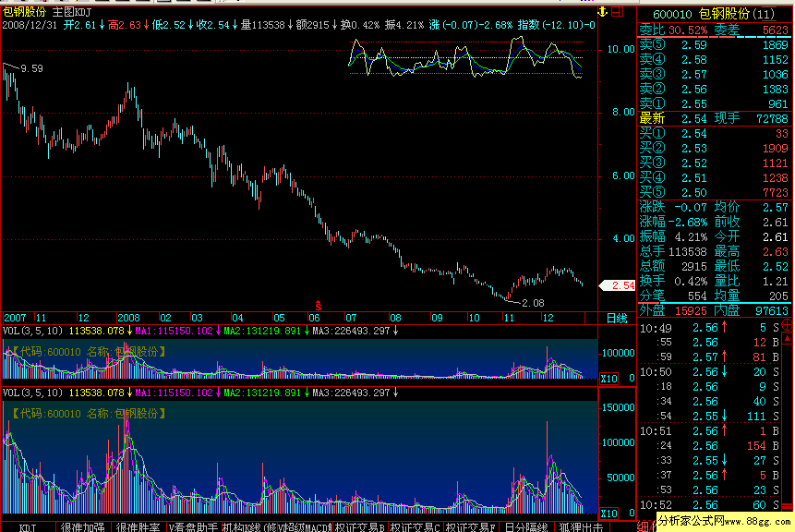Click the red window layout icon

pyautogui.click(x=617, y=12)
